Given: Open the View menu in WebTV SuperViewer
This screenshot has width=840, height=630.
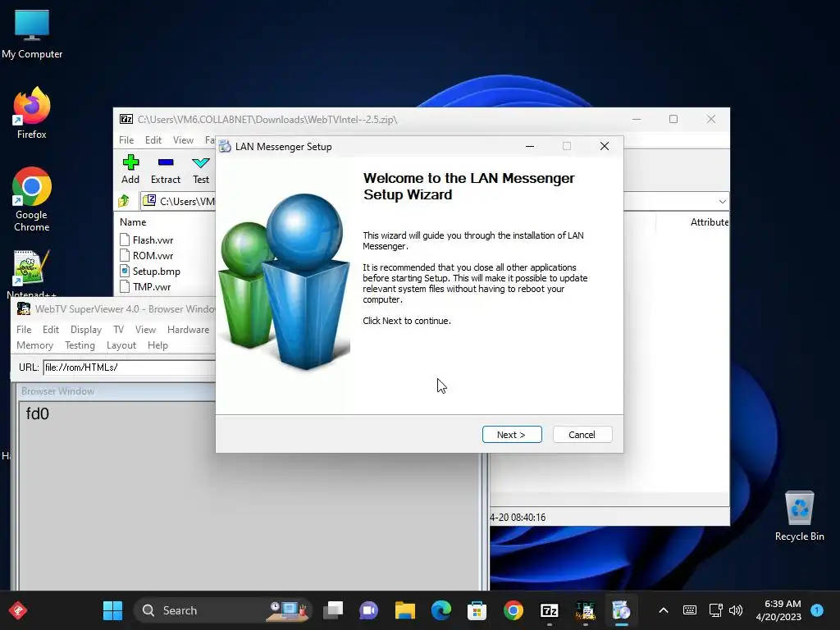Looking at the screenshot, I should click(x=145, y=330).
